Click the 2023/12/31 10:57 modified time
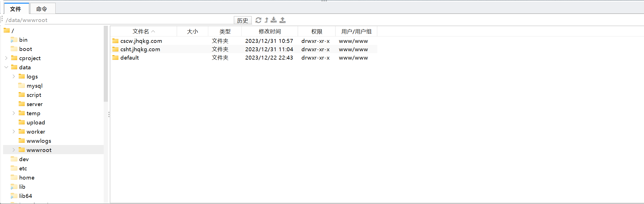 tap(269, 41)
